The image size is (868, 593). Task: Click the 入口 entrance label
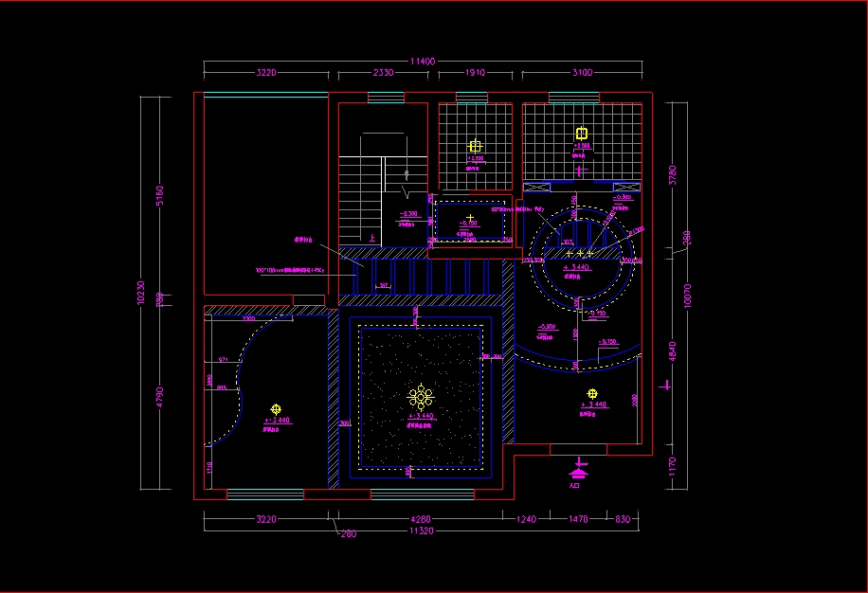tap(574, 485)
